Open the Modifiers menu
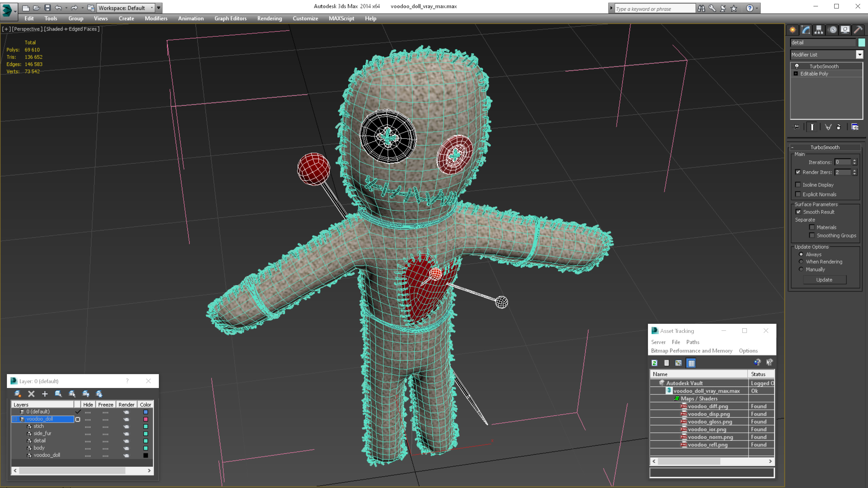868x488 pixels. tap(156, 18)
